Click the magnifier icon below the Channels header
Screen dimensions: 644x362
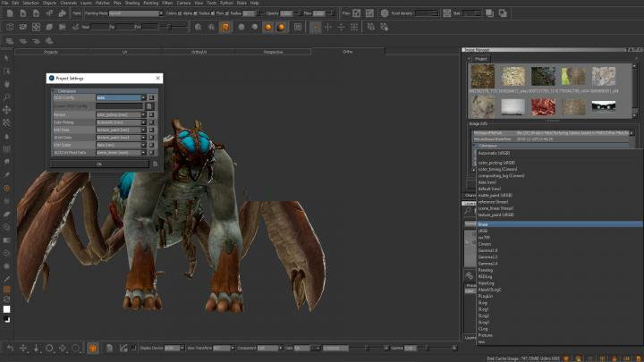pos(468,211)
